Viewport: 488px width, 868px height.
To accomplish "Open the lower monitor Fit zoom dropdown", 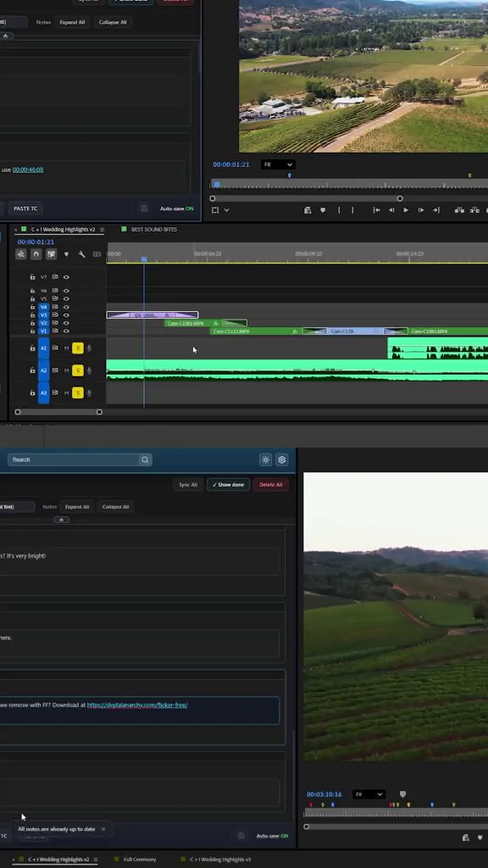I will (x=369, y=794).
